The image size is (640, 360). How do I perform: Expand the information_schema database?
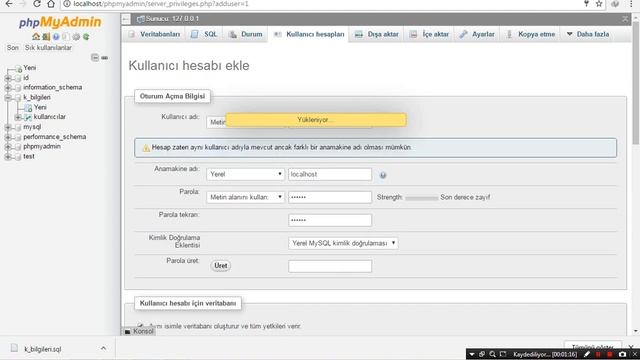click(x=8, y=88)
